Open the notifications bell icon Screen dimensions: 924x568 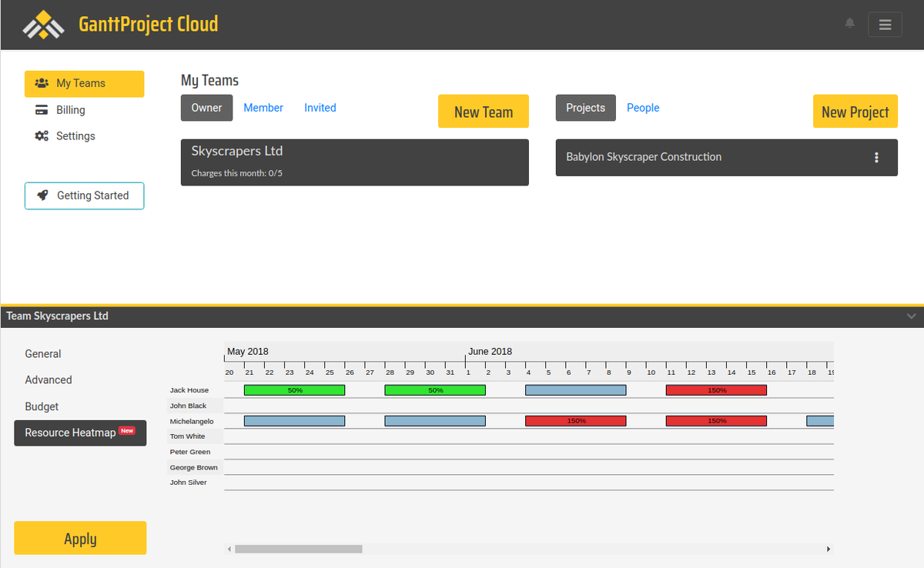[850, 23]
